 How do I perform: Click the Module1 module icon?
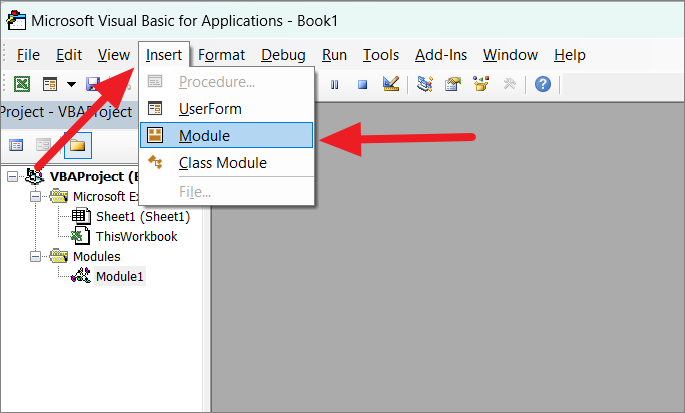tap(81, 276)
